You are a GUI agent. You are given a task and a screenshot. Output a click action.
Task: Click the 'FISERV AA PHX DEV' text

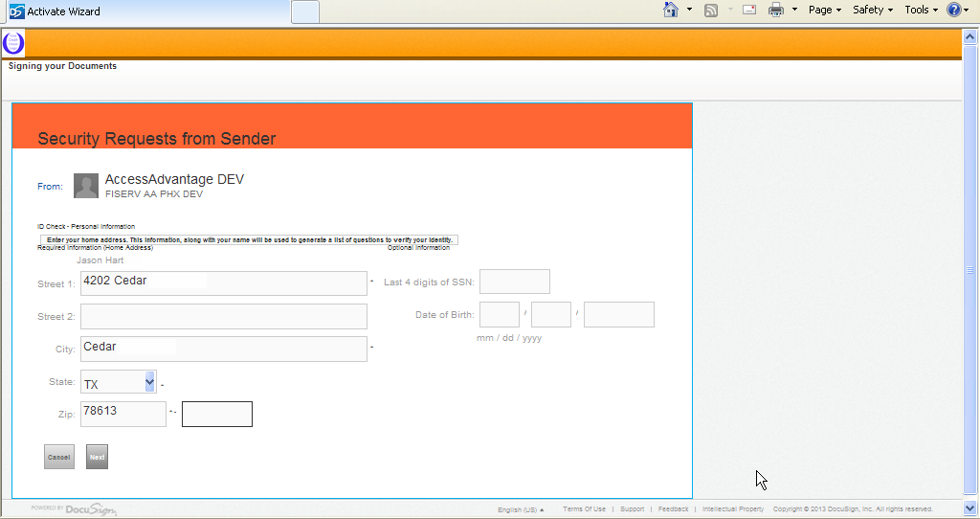coord(154,193)
